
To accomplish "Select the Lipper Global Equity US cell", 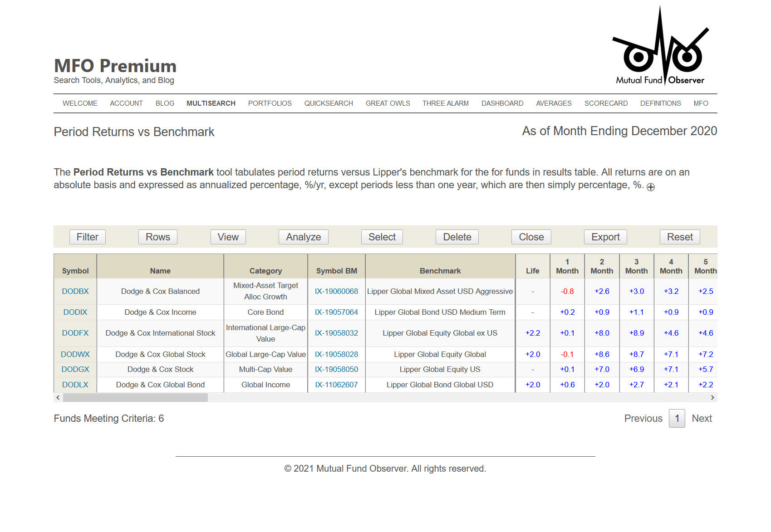I will coord(440,370).
